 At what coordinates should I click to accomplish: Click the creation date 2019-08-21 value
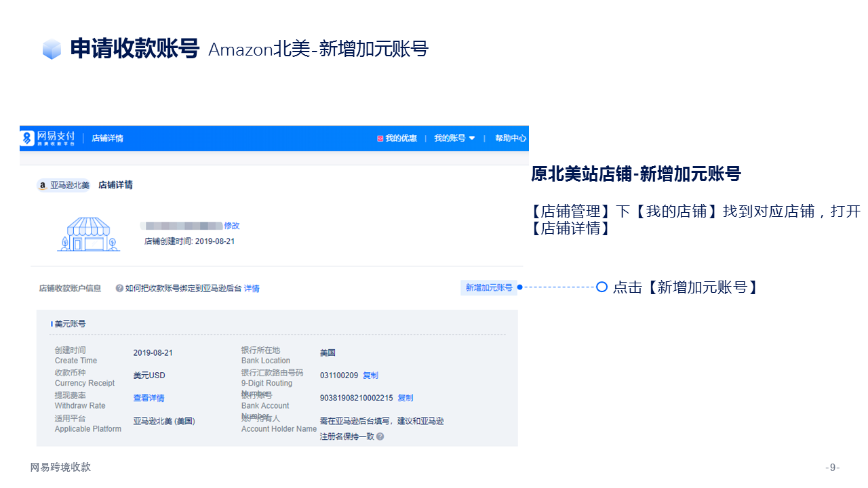pos(153,353)
